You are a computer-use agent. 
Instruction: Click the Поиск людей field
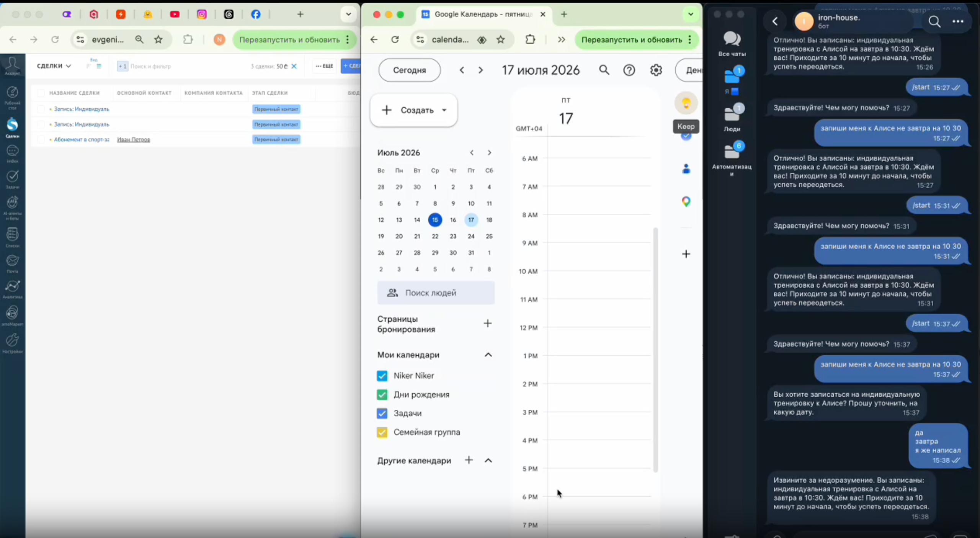(x=436, y=293)
